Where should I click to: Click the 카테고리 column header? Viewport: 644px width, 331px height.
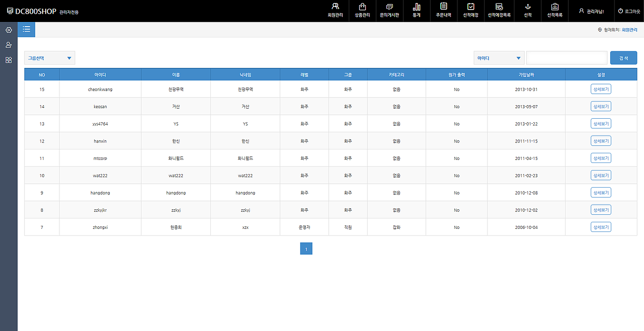[396, 74]
